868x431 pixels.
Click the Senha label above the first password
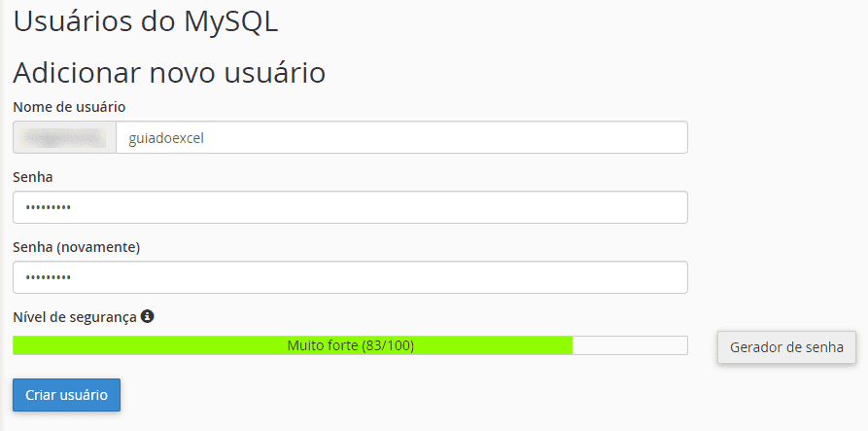click(x=33, y=177)
